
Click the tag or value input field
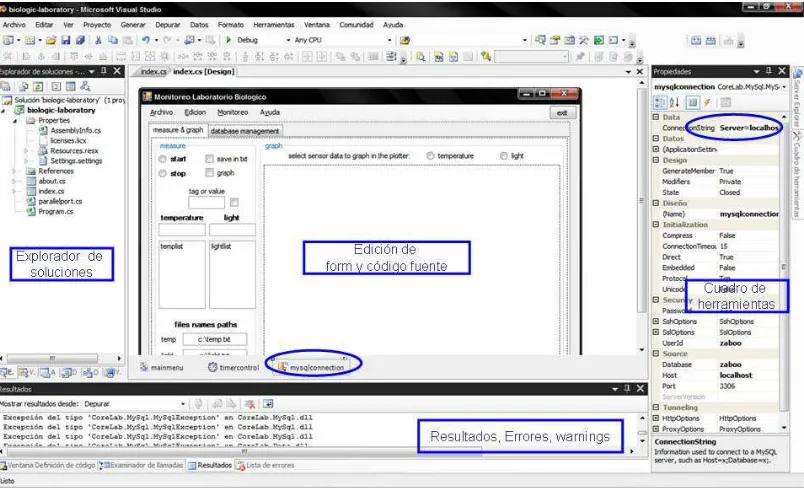pos(207,202)
